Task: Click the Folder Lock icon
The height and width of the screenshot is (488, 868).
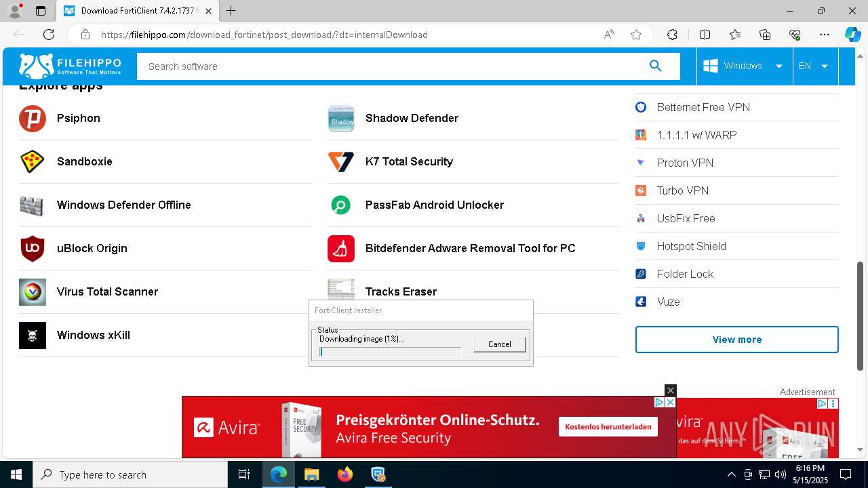Action: (641, 274)
